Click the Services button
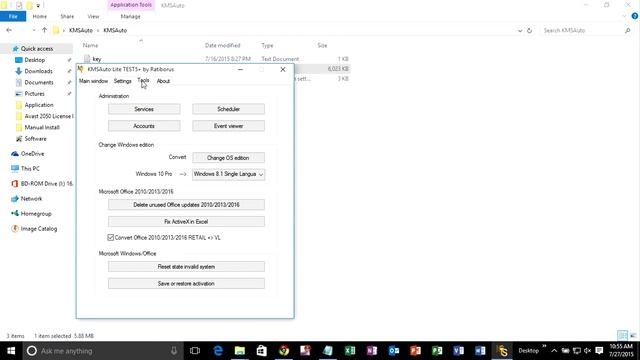640x360 pixels. [x=144, y=109]
